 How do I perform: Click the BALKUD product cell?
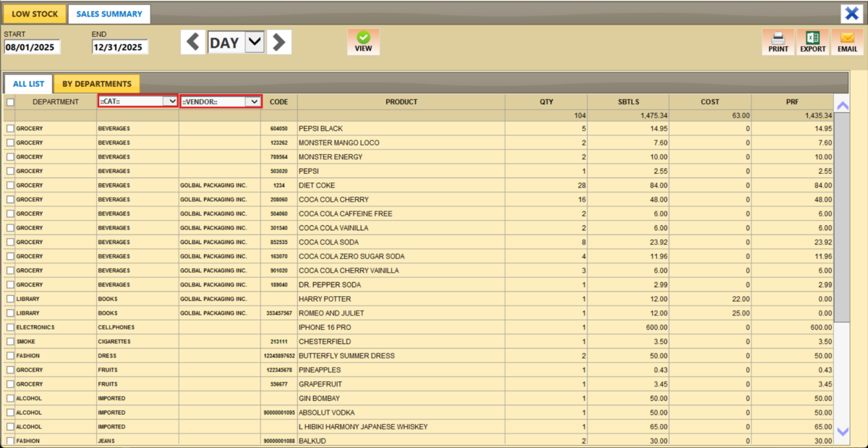pos(401,441)
